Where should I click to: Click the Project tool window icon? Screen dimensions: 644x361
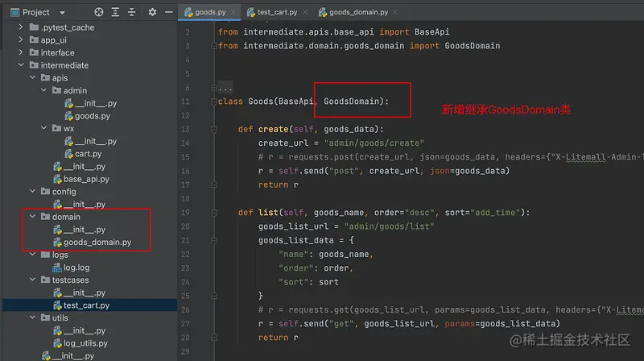coord(14,12)
